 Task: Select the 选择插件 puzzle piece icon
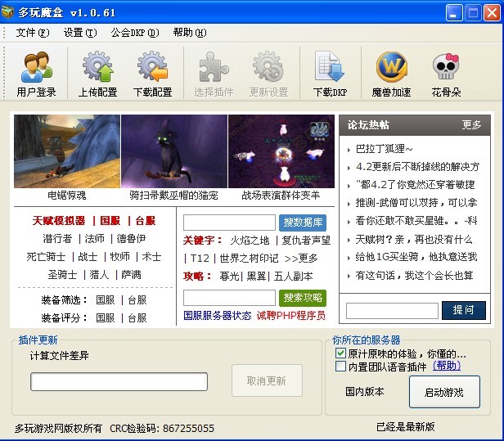point(214,67)
